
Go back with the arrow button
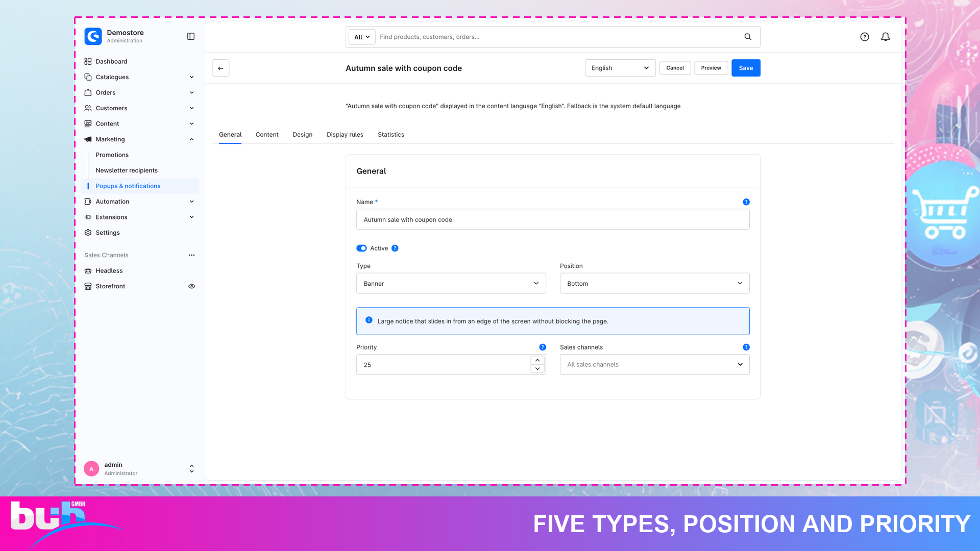(220, 68)
